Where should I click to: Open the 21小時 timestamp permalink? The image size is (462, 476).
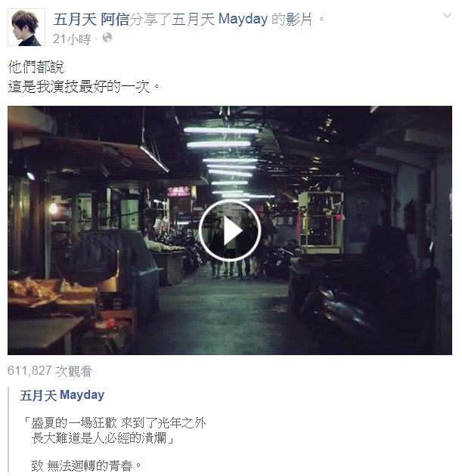(72, 39)
